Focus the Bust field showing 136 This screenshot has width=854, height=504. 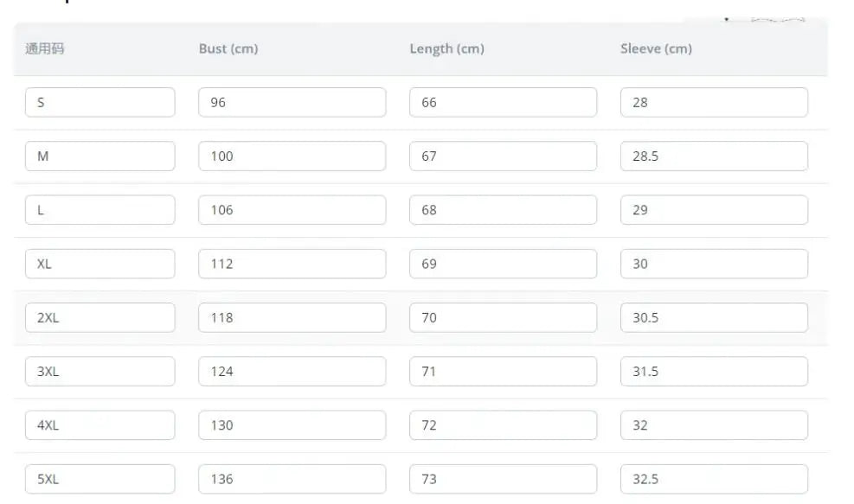[292, 479]
